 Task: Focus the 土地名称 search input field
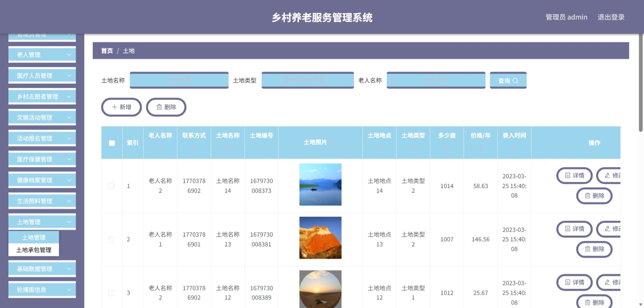[x=179, y=80]
